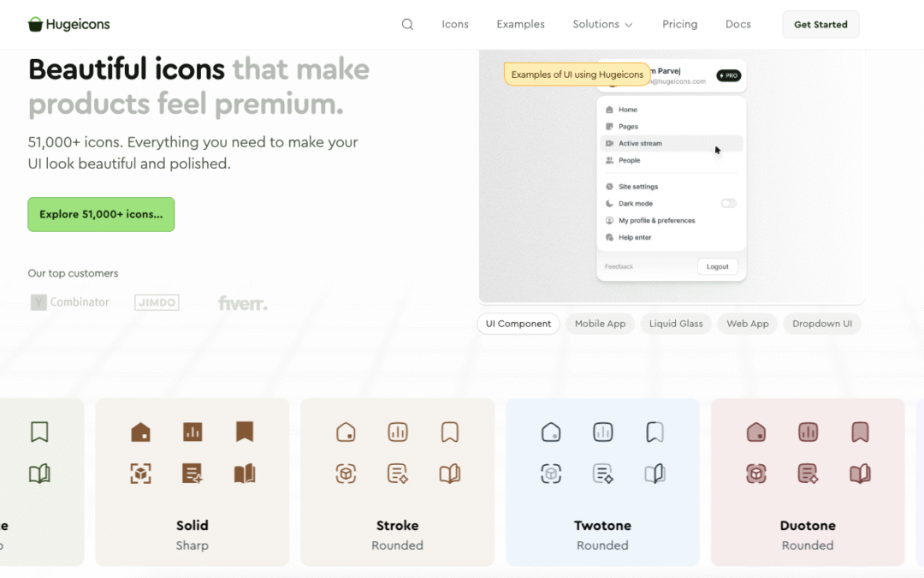Screen dimensions: 924x578
Task: Click bookmark icon in Twotone Rounded card
Action: [x=654, y=432]
